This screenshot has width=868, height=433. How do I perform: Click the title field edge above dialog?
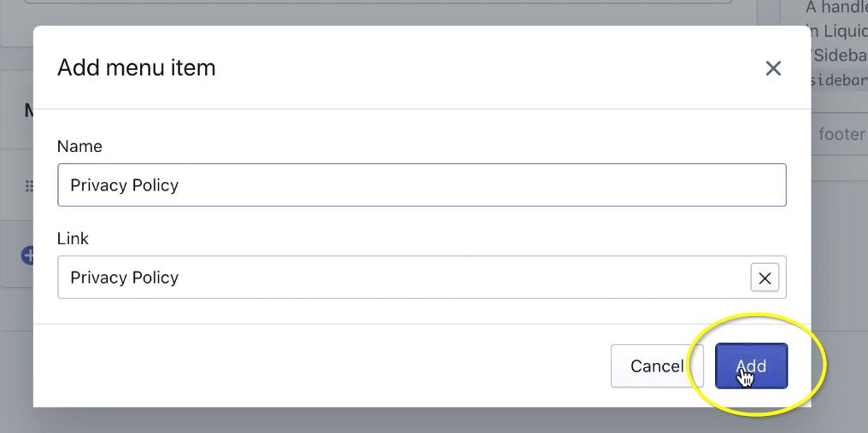click(x=376, y=3)
